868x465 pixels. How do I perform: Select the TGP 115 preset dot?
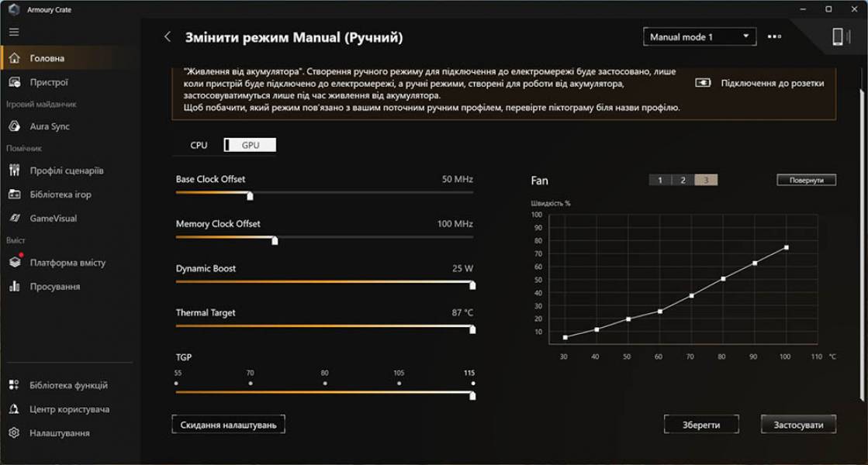coord(472,383)
